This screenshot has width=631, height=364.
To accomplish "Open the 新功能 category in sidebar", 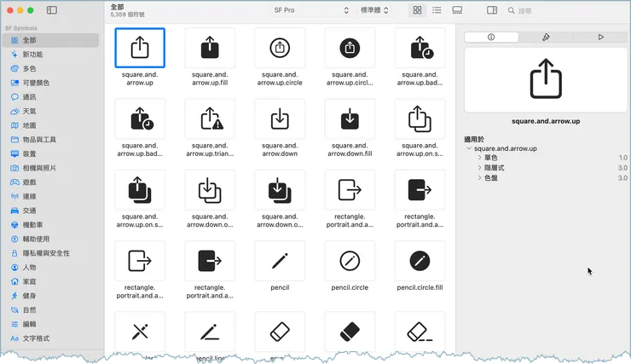I will [x=50, y=55].
